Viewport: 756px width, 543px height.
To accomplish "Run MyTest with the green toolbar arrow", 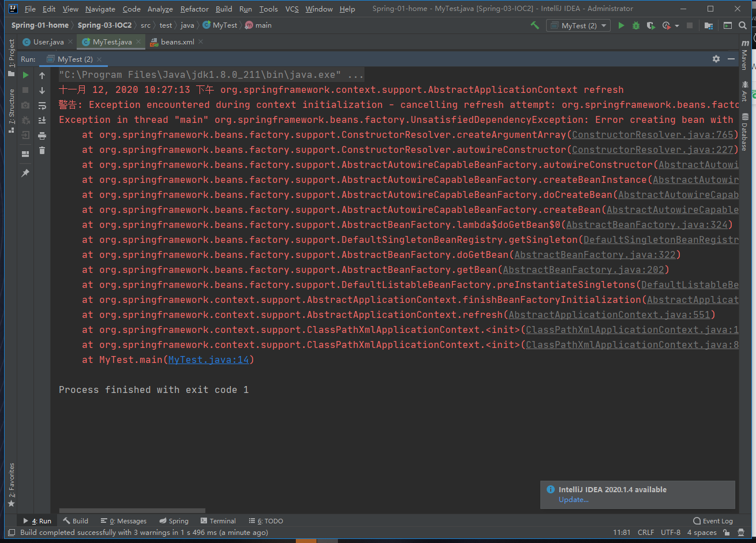I will tap(621, 25).
